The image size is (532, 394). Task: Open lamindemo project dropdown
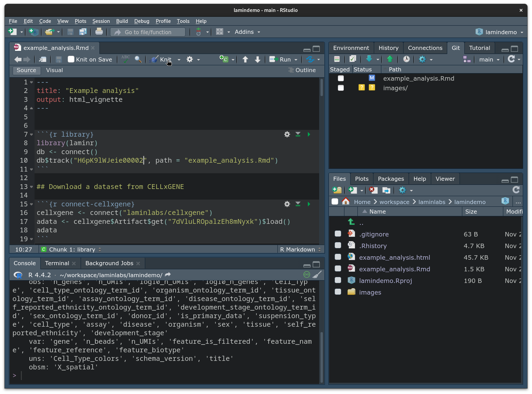click(499, 32)
